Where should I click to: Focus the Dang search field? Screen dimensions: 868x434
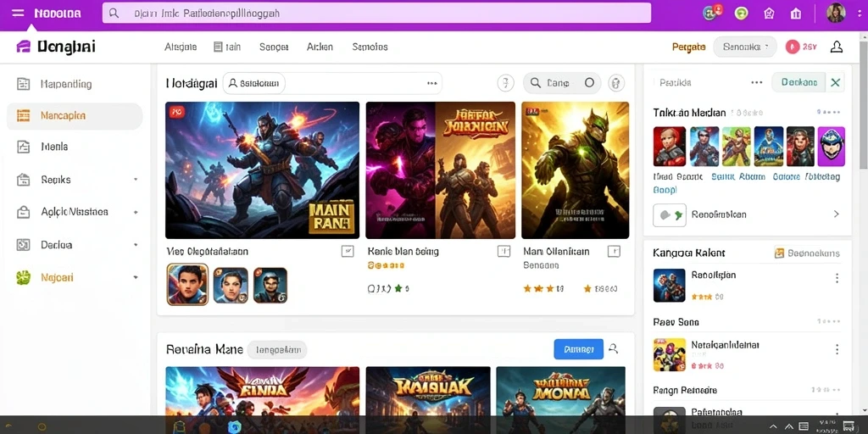(x=562, y=83)
